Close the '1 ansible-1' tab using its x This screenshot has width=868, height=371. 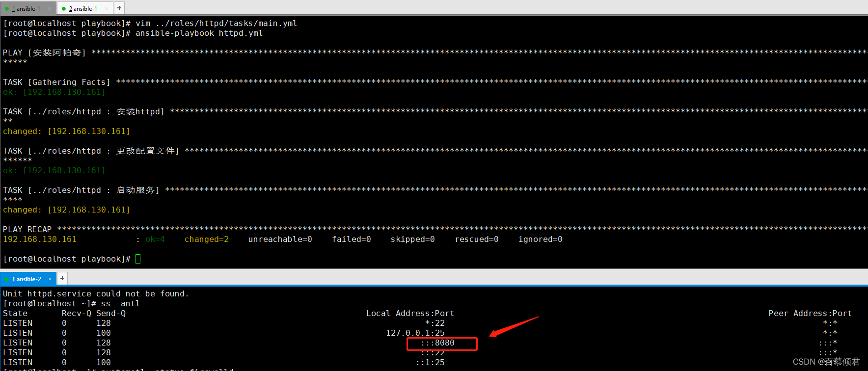[50, 8]
